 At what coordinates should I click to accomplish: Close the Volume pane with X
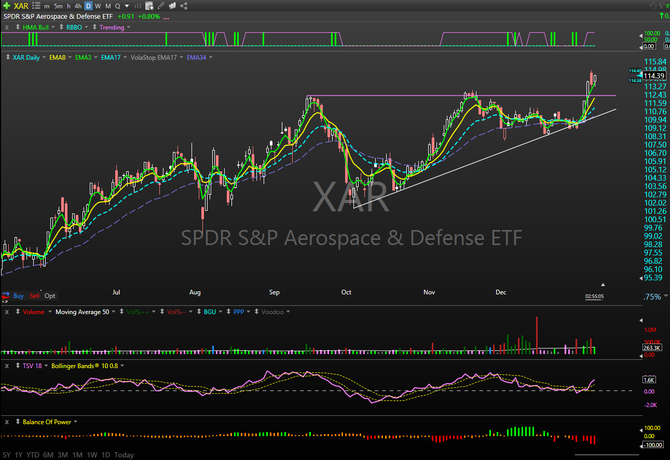7,312
